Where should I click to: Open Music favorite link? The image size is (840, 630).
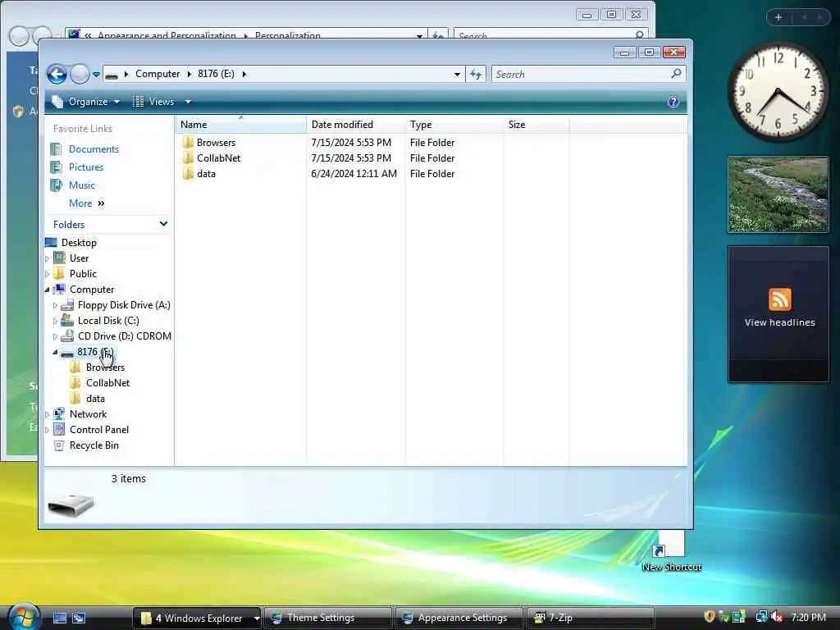(x=81, y=185)
